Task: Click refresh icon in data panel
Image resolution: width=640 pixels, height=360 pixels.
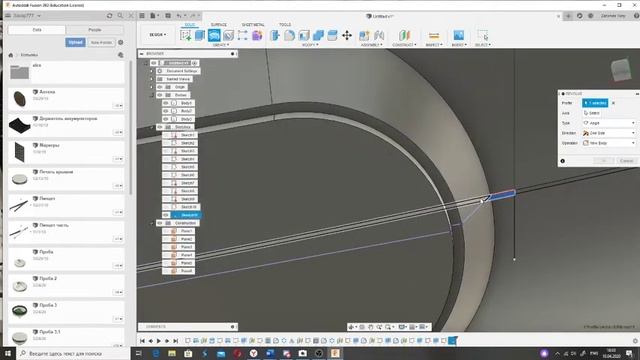Action: coord(109,16)
